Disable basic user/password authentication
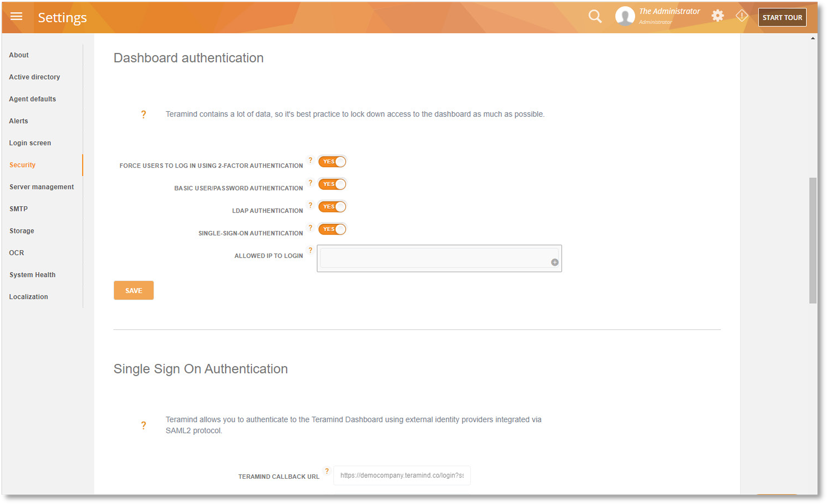Viewport: 827px width, 504px height. tap(332, 184)
